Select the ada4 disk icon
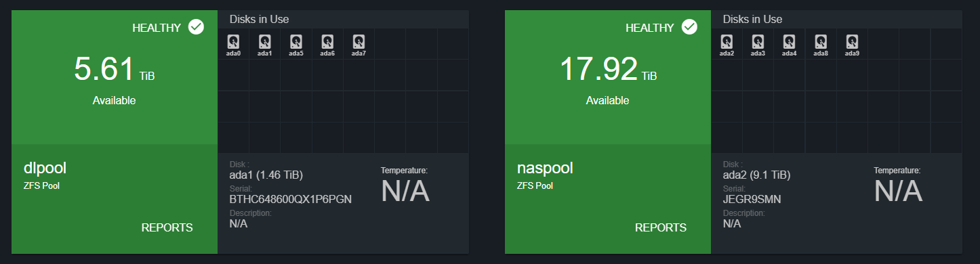This screenshot has width=980, height=264. [x=790, y=45]
